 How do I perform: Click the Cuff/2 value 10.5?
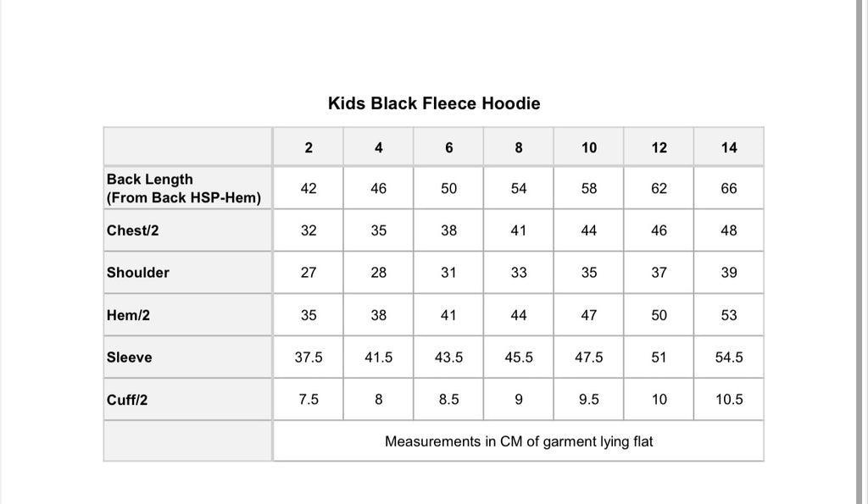[x=728, y=400]
